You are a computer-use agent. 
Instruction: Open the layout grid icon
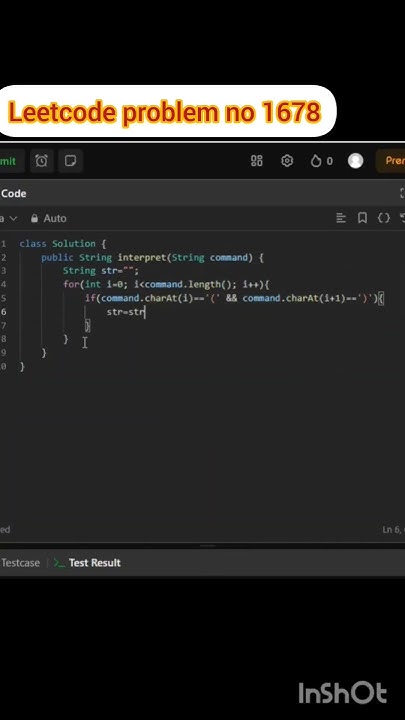point(257,161)
